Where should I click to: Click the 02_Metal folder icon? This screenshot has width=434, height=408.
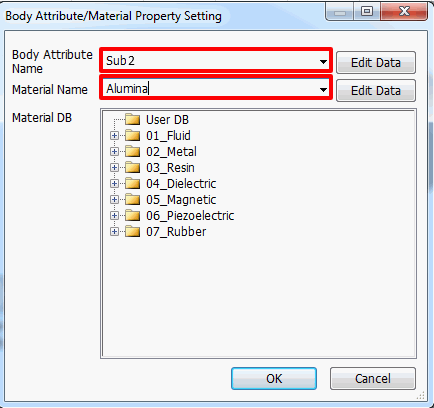pyautogui.click(x=133, y=151)
